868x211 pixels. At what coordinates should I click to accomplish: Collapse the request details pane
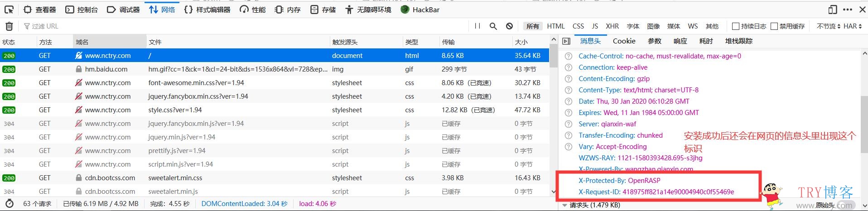point(566,41)
